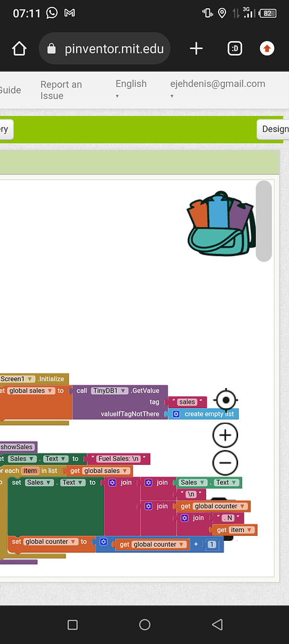This screenshot has width=289, height=644.
Task: Zoom in with the plus circle icon
Action: coord(226,435)
